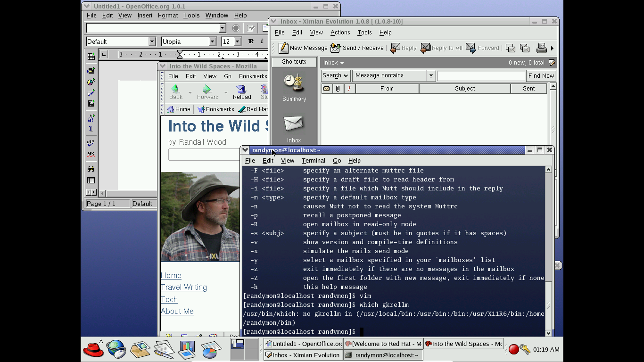644x362 pixels.
Task: Launch the email client from the panel
Action: tap(140, 350)
